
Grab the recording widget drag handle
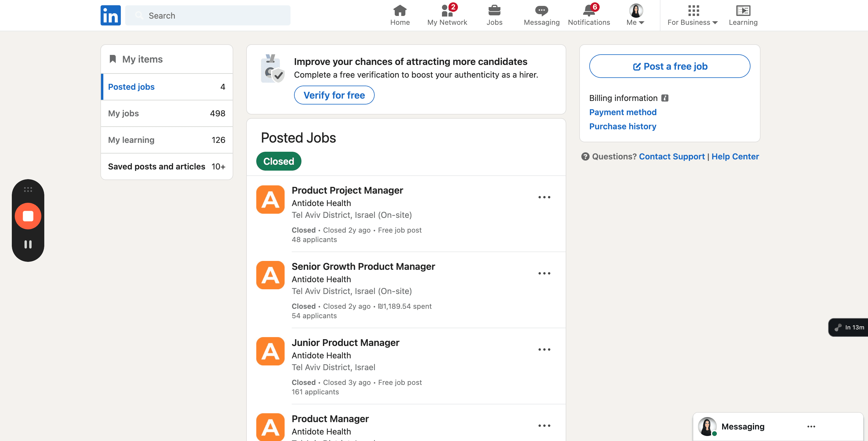coord(28,190)
